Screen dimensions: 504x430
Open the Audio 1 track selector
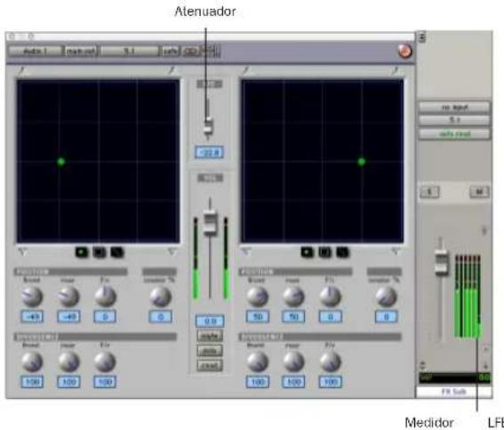pos(36,52)
